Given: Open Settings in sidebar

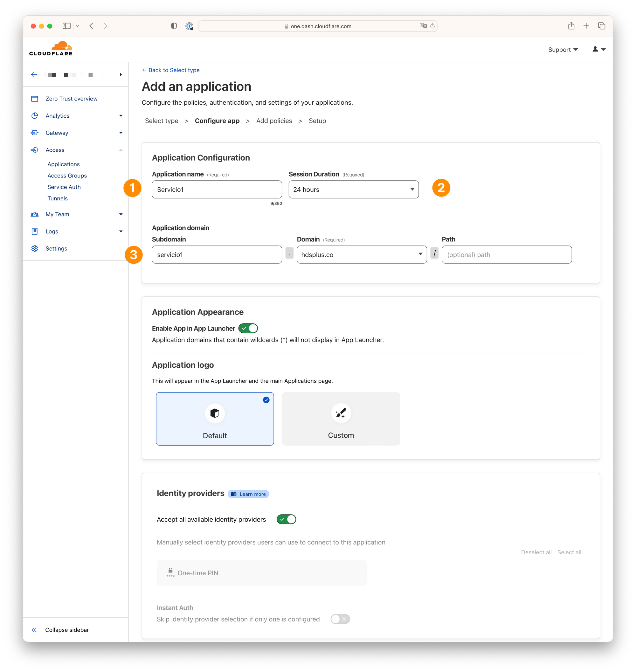Looking at the screenshot, I should tap(56, 248).
